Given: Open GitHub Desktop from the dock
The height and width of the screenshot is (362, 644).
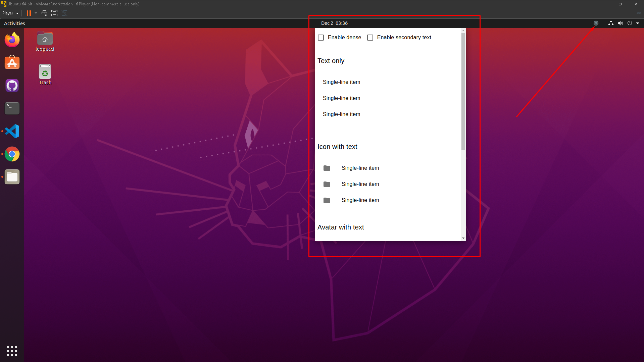Looking at the screenshot, I should 12,86.
